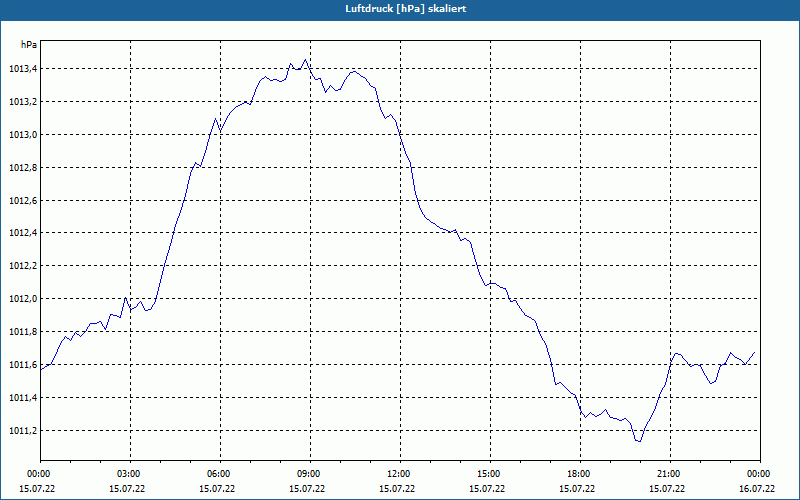Select the 16.07.22 date label

pos(757,489)
